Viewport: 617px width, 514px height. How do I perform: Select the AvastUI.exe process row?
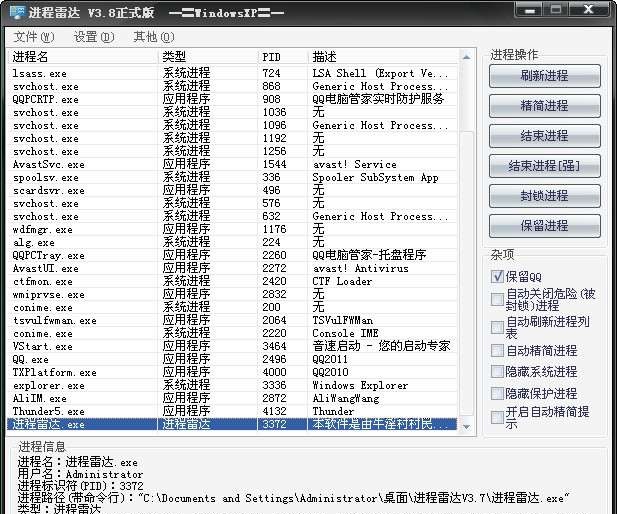point(232,268)
